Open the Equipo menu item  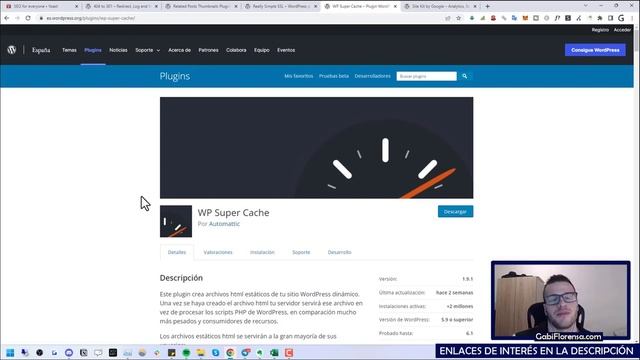[x=262, y=50]
